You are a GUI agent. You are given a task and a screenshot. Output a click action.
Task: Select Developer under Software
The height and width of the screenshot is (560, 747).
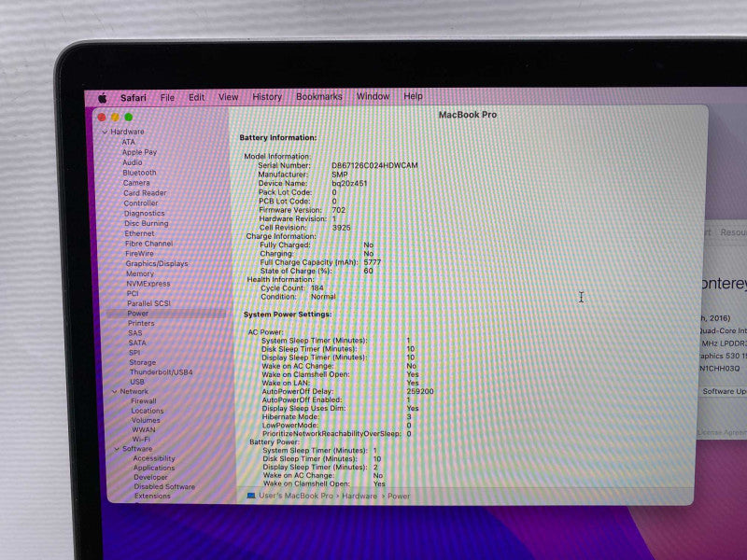[x=150, y=477]
